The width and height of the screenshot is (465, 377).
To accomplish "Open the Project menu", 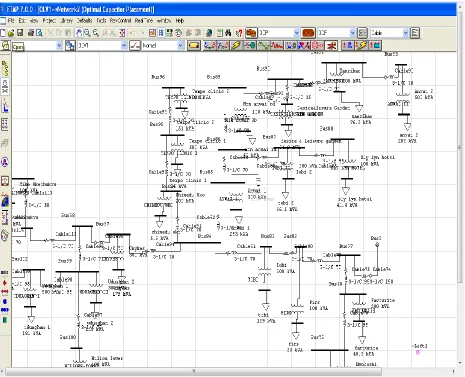I will (x=49, y=21).
